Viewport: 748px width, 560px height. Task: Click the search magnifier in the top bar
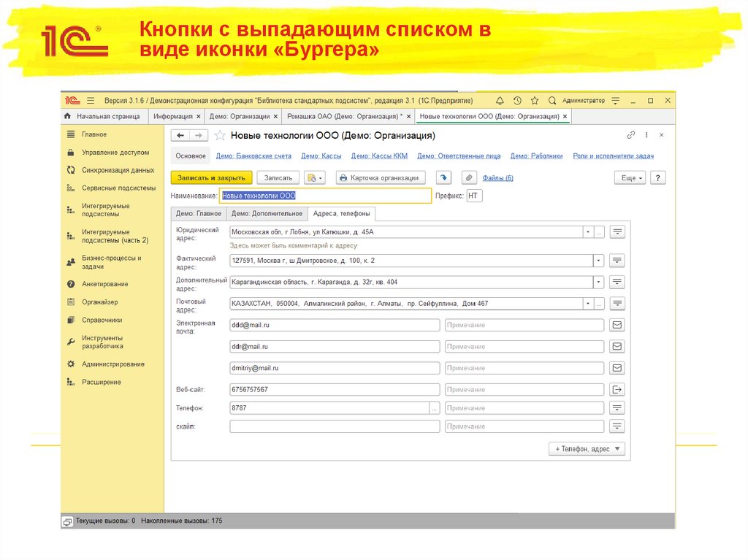(x=552, y=101)
